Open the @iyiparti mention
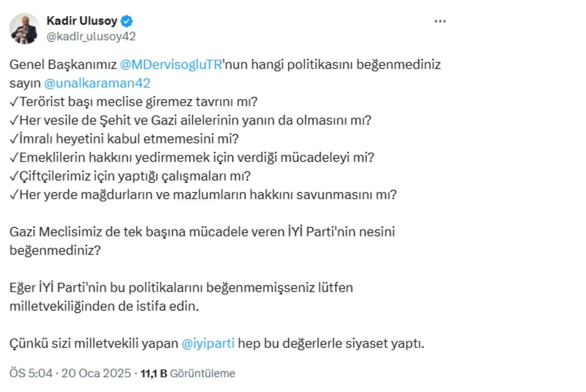Screen dimensions: 586x392 (x=208, y=343)
